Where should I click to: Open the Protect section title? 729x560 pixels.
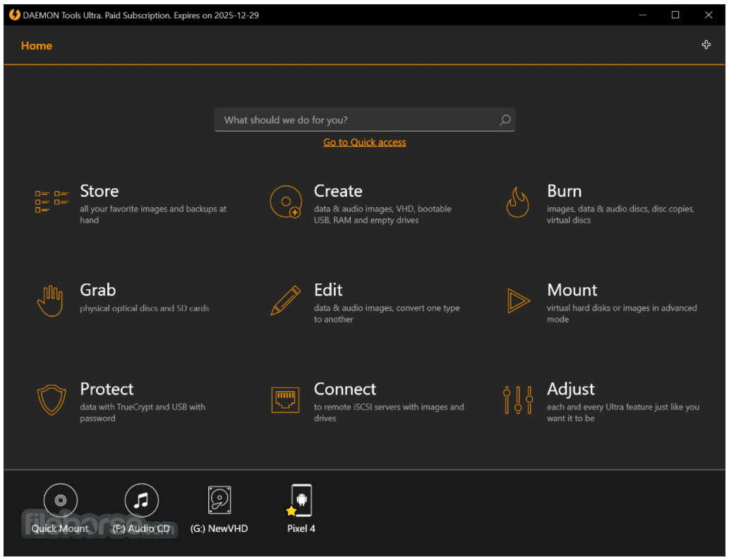107,389
